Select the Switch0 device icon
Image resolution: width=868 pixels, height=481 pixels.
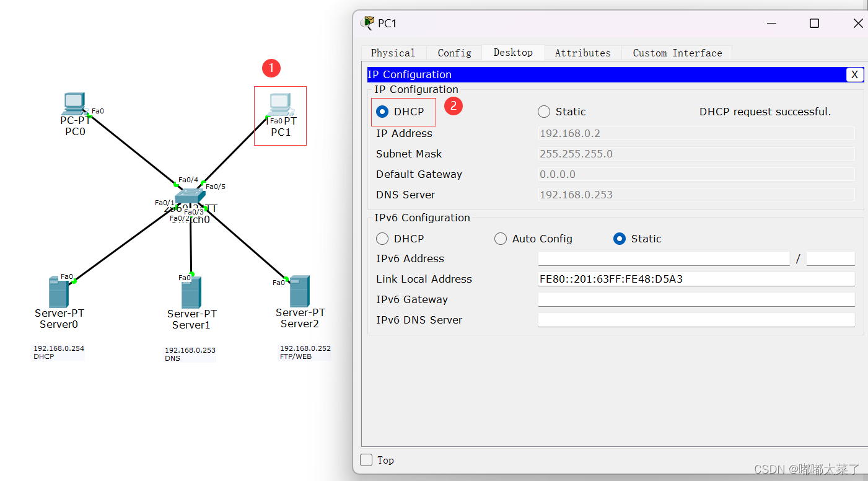(x=189, y=198)
